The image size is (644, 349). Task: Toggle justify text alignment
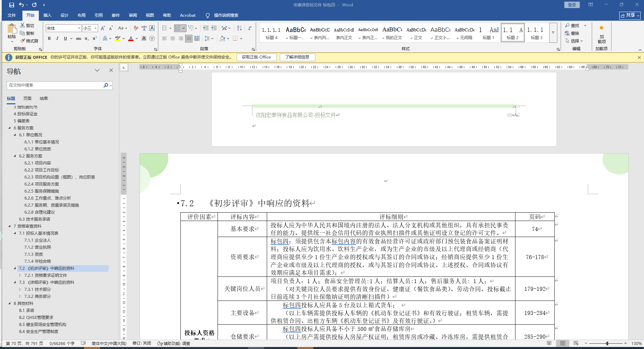(189, 38)
